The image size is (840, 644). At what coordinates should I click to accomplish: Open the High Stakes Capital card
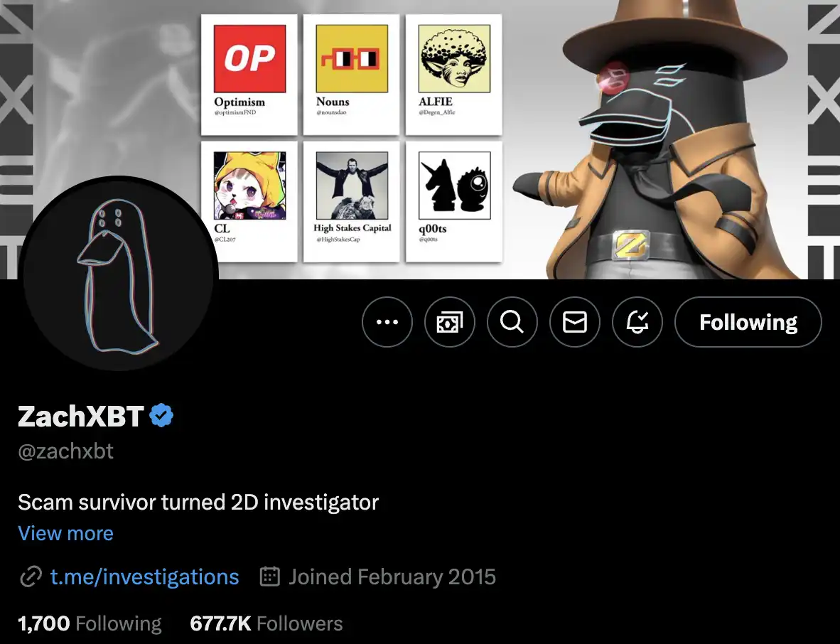[351, 200]
